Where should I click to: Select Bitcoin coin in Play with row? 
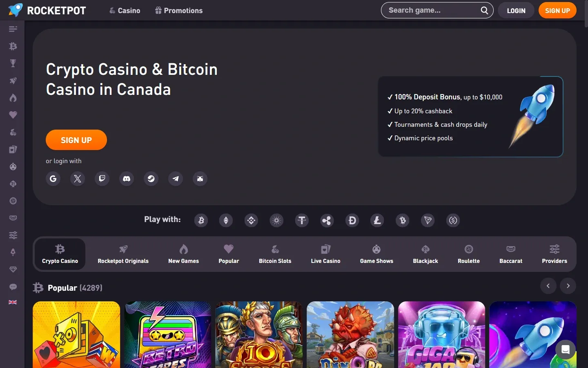pos(201,221)
